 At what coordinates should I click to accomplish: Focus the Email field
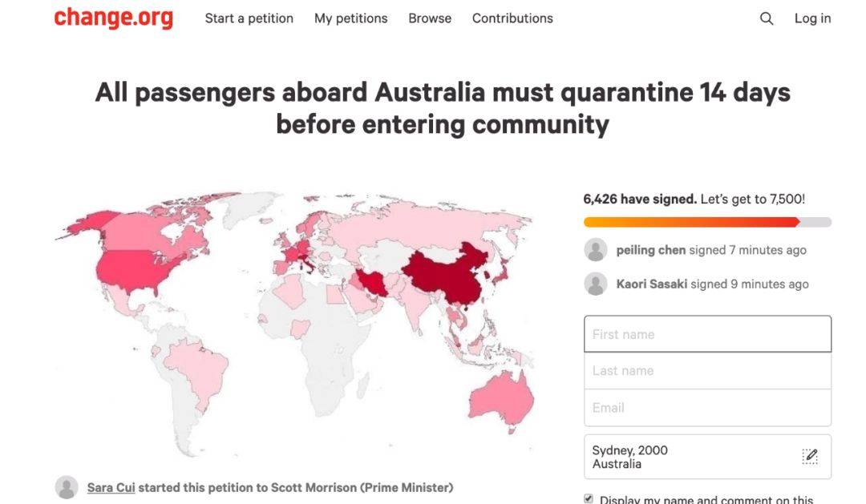point(707,408)
